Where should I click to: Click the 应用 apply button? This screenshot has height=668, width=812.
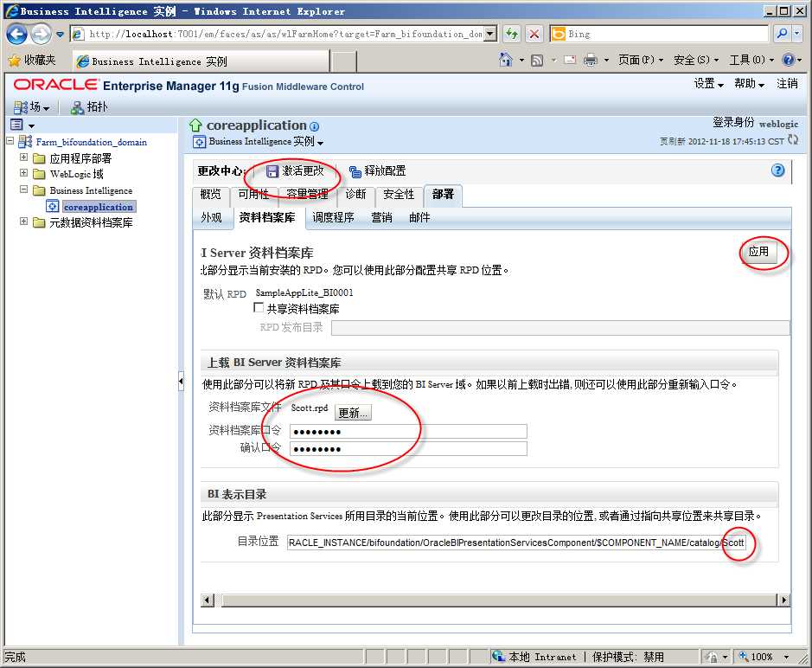(758, 252)
